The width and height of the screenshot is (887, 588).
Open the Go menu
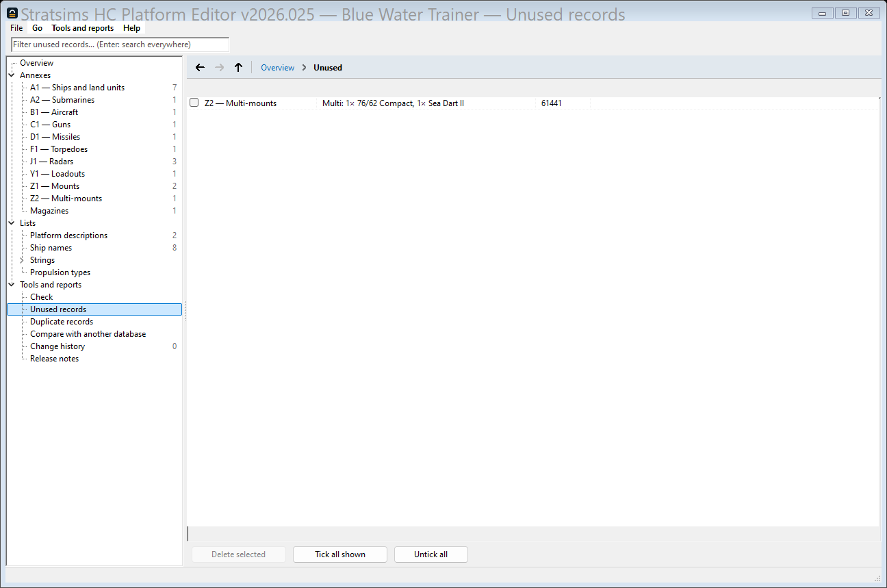(x=37, y=28)
